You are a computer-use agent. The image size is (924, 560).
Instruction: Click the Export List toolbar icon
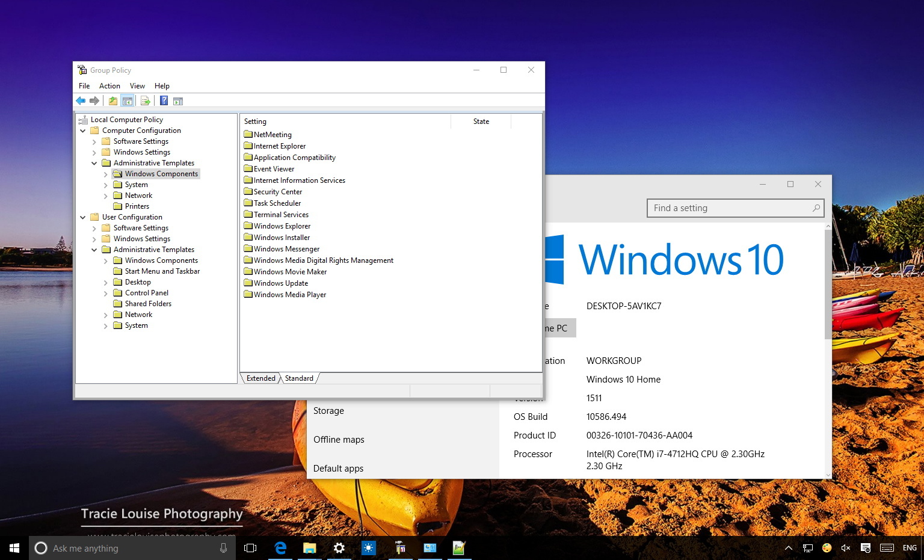[x=145, y=101]
